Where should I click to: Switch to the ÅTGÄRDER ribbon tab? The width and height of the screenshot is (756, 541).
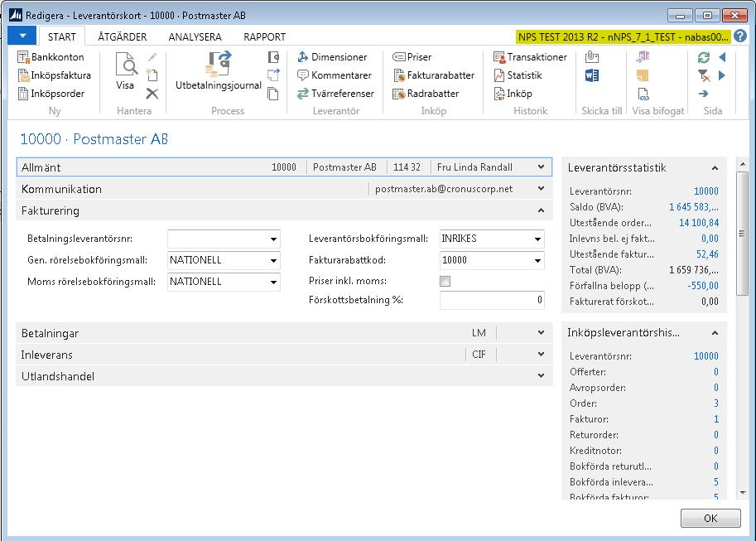tap(123, 37)
